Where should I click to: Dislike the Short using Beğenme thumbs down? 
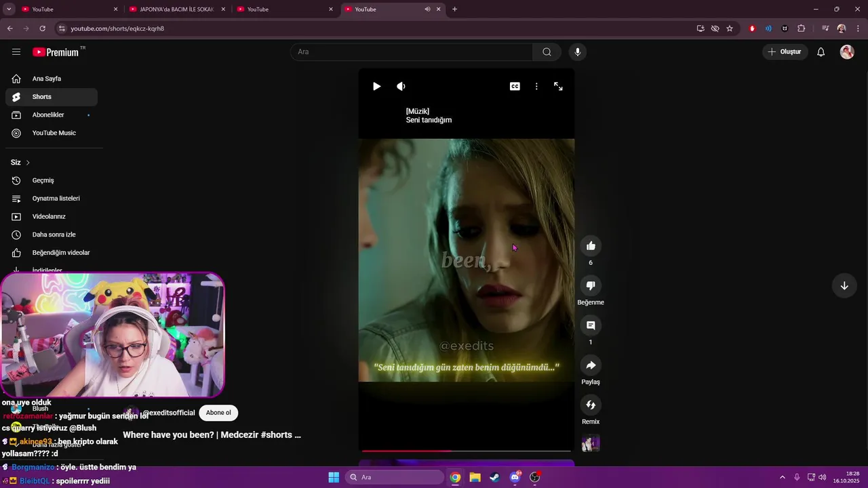pyautogui.click(x=591, y=285)
